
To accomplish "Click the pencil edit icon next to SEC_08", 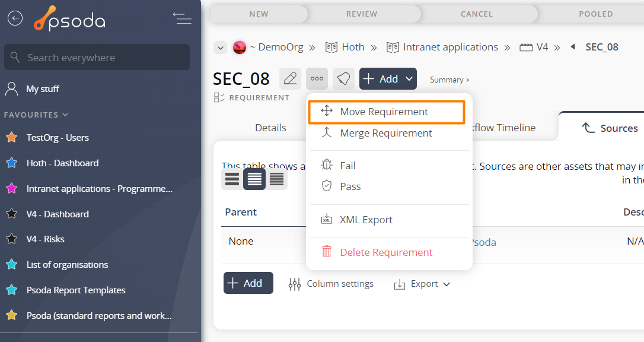I will pyautogui.click(x=290, y=78).
